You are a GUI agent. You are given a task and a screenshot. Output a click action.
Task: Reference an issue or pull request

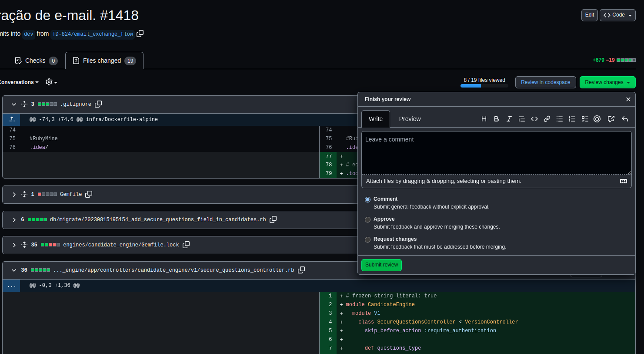(x=611, y=119)
